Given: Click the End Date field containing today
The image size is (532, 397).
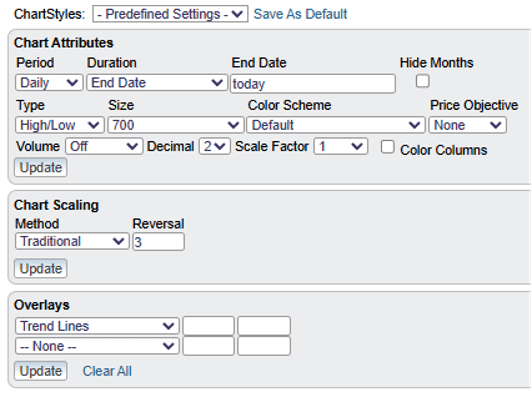Looking at the screenshot, I should coord(313,83).
